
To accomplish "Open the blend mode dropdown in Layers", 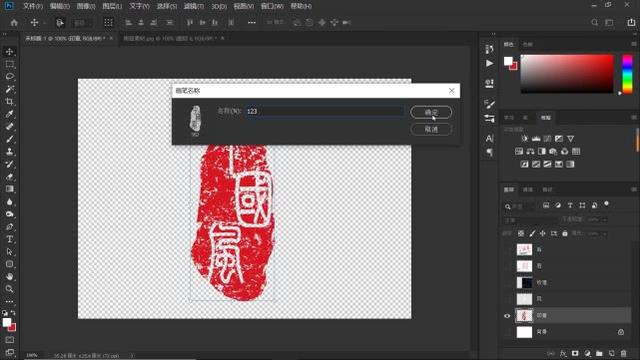I will (530, 220).
